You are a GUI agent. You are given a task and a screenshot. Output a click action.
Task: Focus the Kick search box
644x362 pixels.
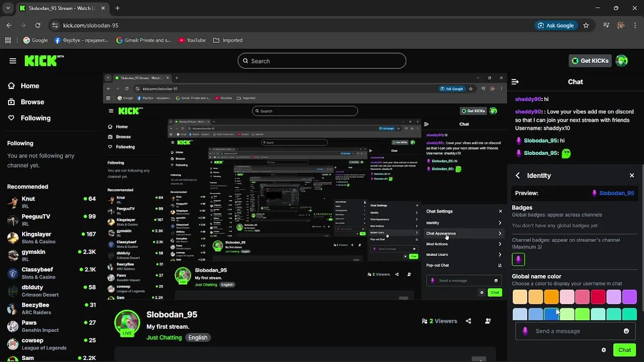coord(322,61)
